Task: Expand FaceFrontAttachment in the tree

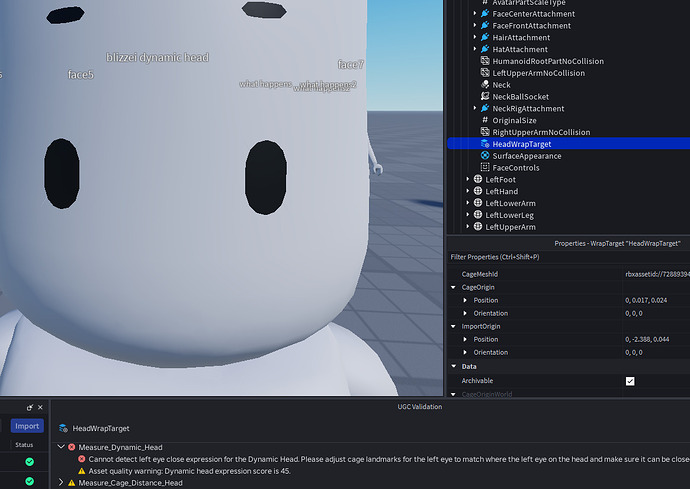Action: click(474, 26)
